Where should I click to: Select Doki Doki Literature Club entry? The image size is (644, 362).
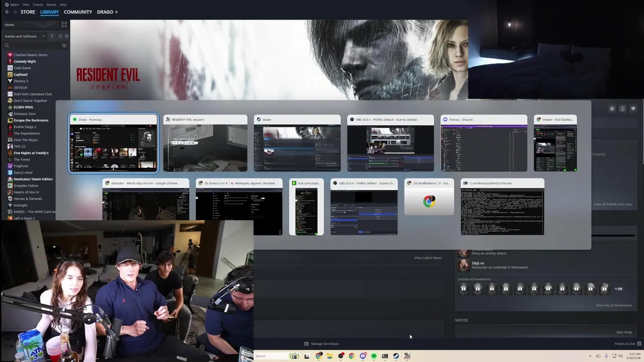[x=32, y=94]
